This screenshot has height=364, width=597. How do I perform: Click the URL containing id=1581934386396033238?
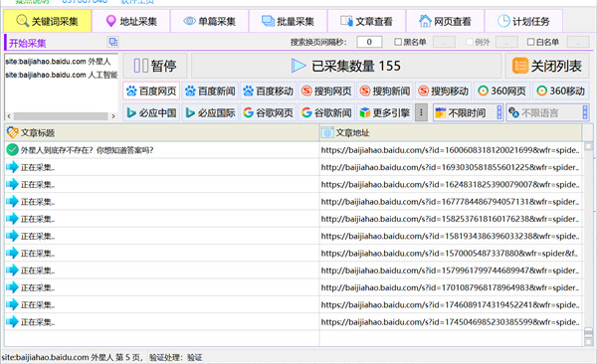click(x=450, y=236)
